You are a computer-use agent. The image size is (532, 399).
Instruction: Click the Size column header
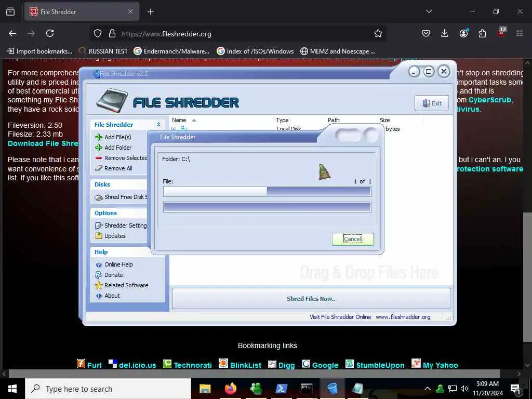pos(400,120)
